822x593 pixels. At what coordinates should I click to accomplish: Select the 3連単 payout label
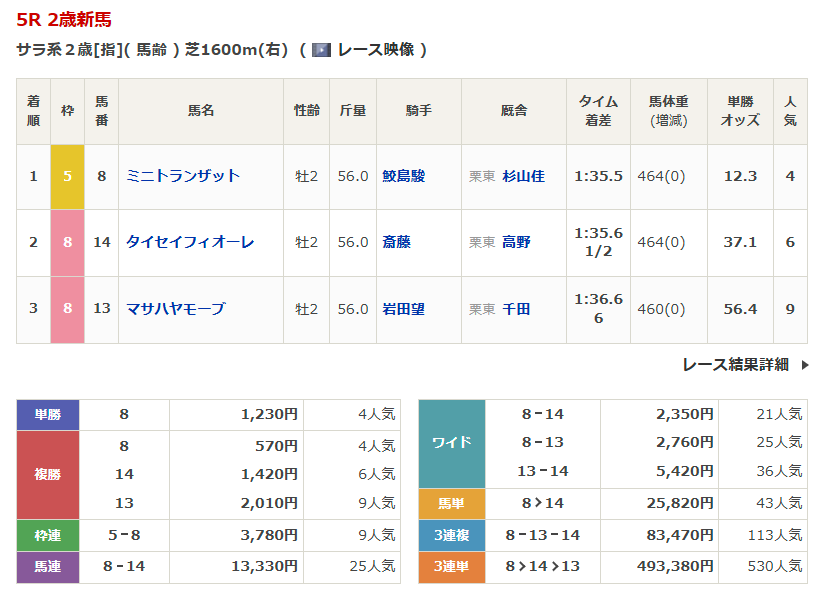451,566
